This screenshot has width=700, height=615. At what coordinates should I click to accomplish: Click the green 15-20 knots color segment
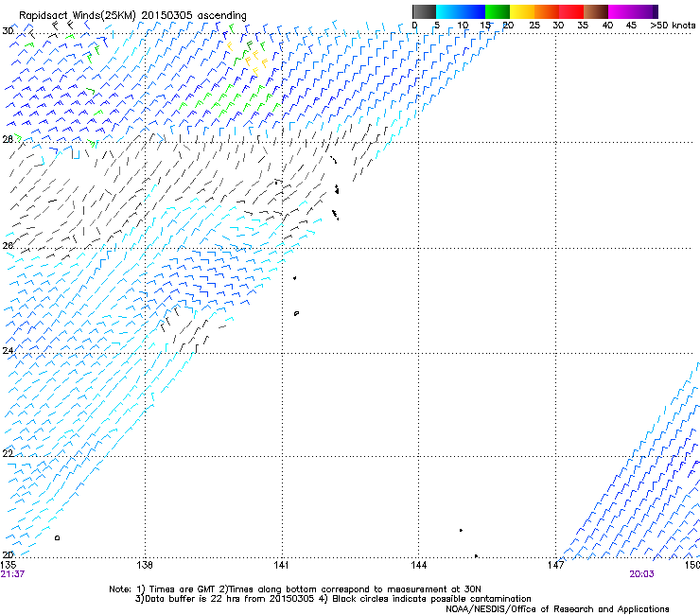pos(498,11)
